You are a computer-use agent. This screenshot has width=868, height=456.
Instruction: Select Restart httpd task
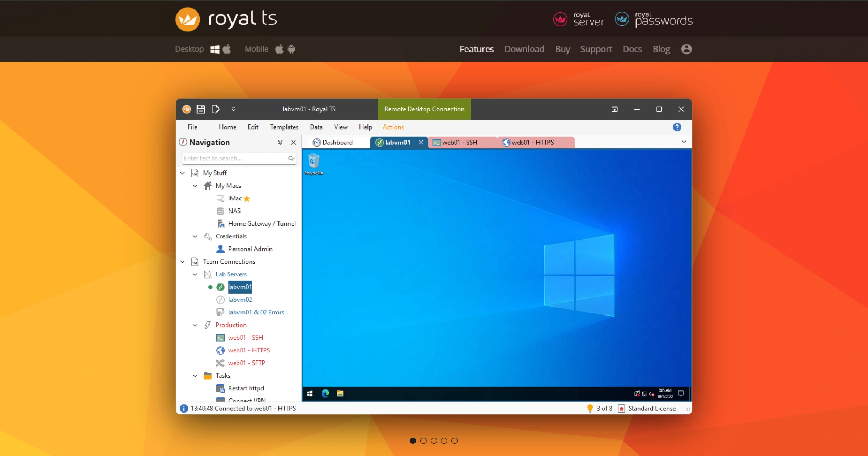pyautogui.click(x=246, y=388)
